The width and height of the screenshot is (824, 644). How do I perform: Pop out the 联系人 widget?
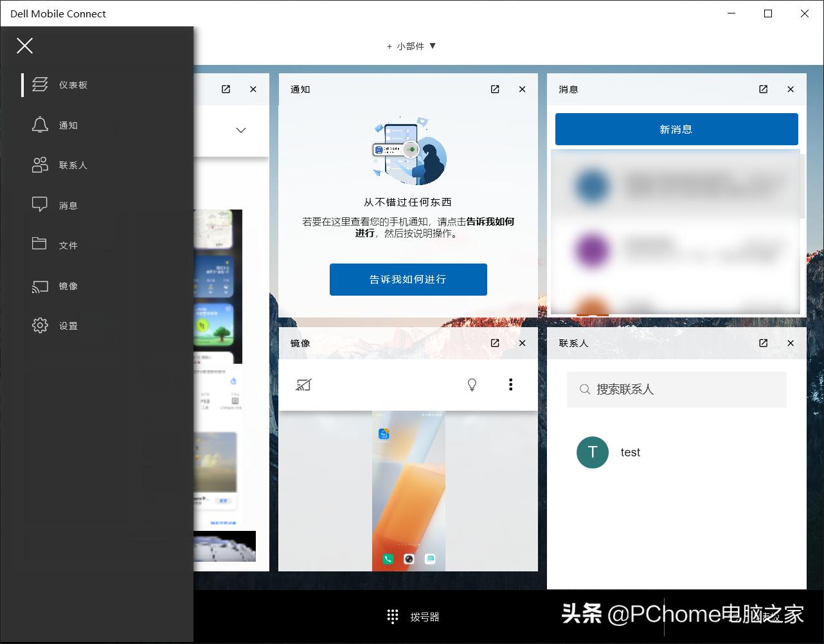pyautogui.click(x=763, y=343)
